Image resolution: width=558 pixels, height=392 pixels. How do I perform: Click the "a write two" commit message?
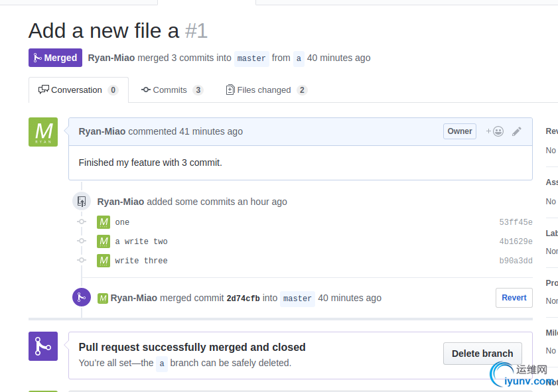click(x=141, y=241)
